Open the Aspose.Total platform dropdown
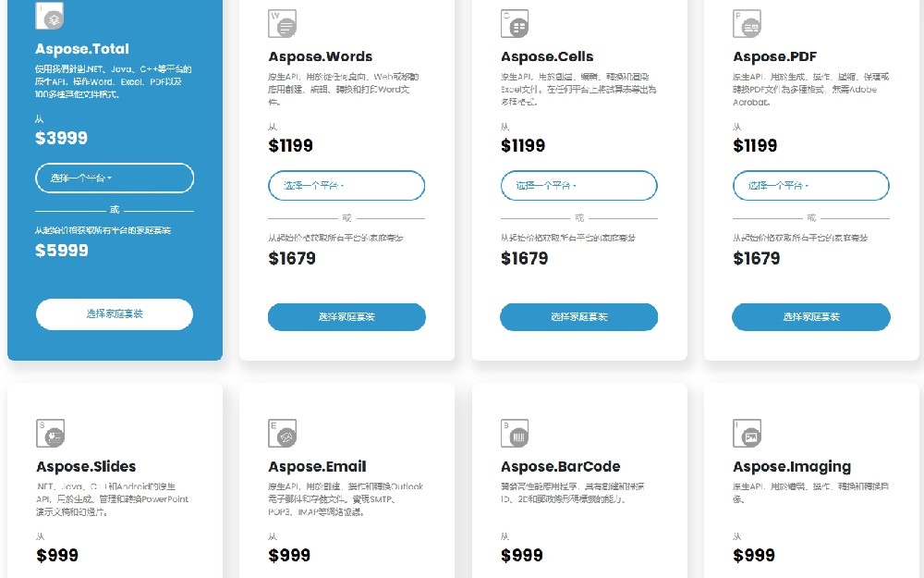Viewport: 924px width, 578px height. point(115,178)
